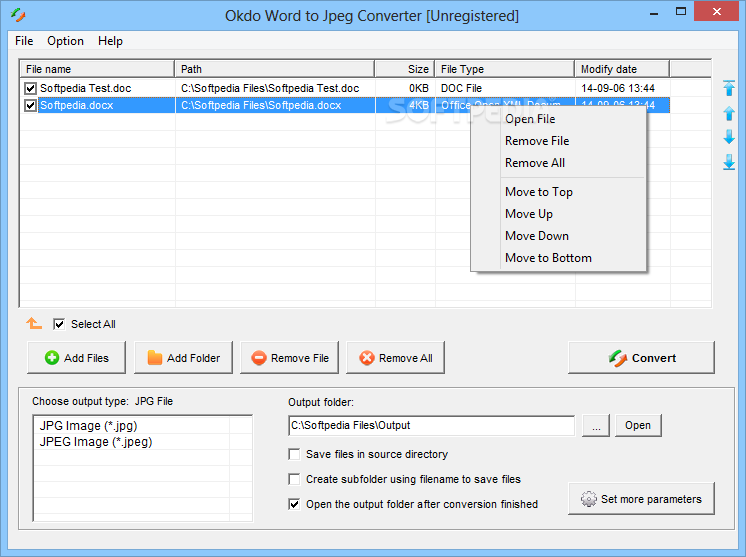Viewport: 746px width, 557px height.
Task: Open the Help menu
Action: [x=110, y=41]
